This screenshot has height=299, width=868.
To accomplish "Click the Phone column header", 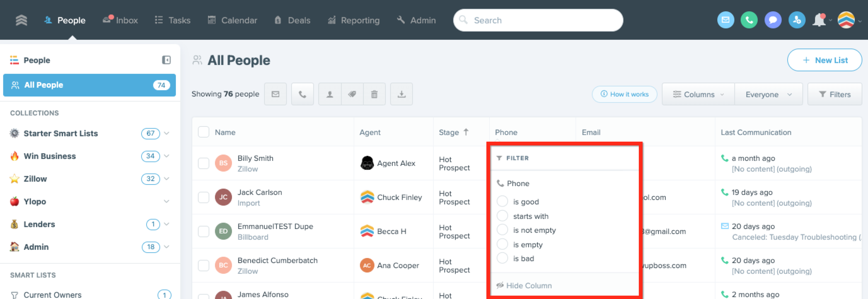I will [x=506, y=132].
